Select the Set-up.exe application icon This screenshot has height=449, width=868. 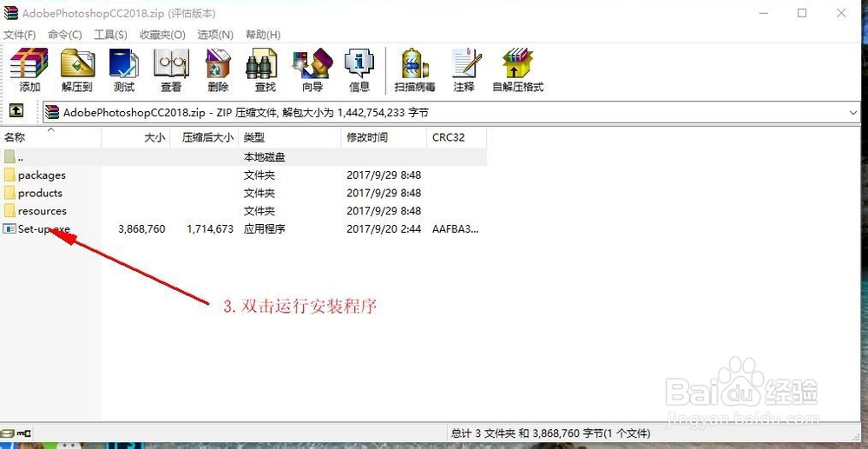(10, 228)
